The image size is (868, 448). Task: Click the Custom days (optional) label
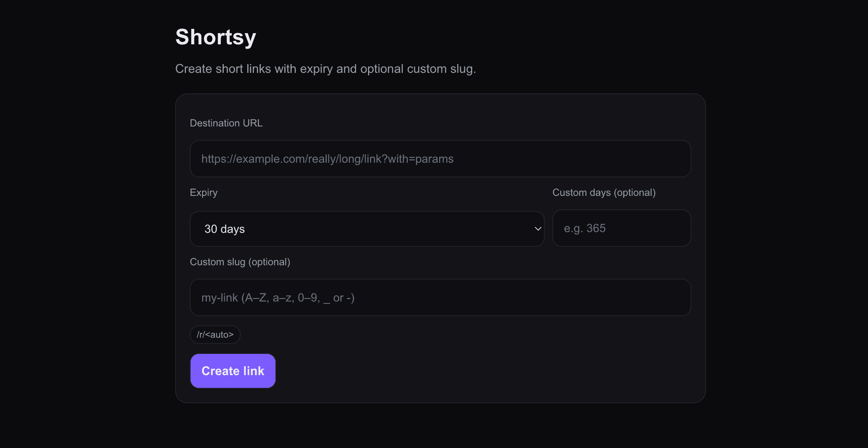click(x=604, y=192)
